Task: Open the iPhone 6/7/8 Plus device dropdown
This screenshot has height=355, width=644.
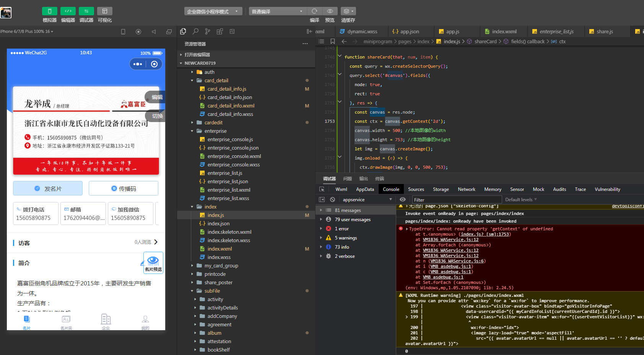Action: pyautogui.click(x=27, y=31)
